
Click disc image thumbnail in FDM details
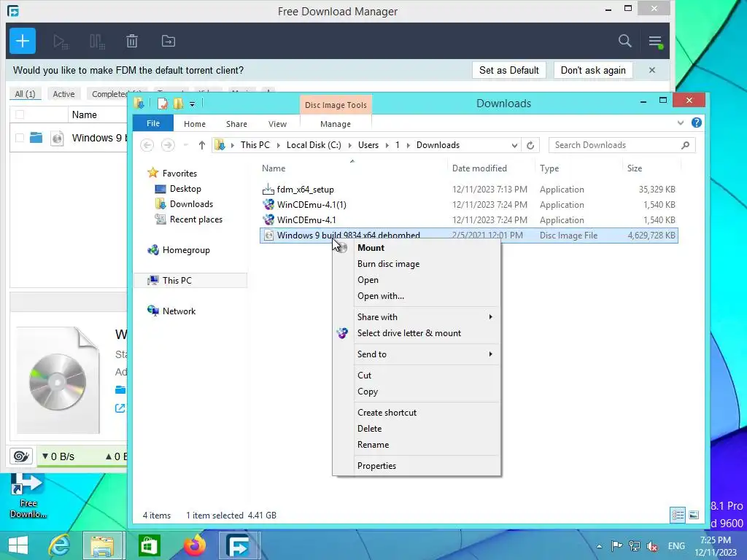[58, 381]
